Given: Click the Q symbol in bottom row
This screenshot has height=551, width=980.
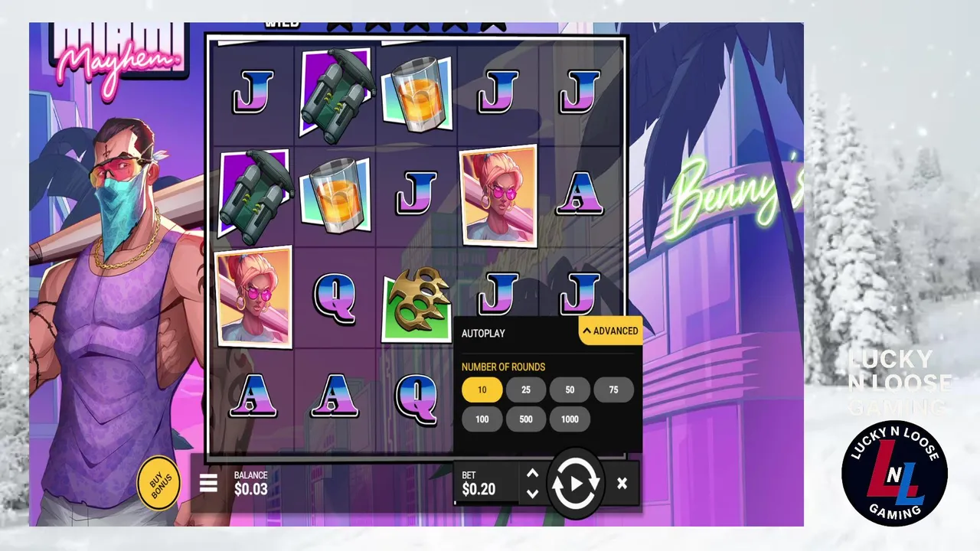Looking at the screenshot, I should pos(416,399).
